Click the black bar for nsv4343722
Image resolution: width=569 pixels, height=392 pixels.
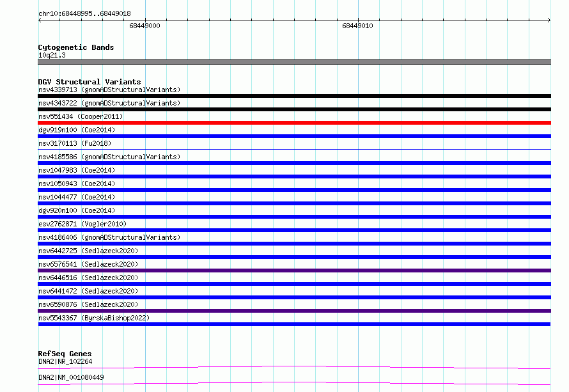[294, 109]
